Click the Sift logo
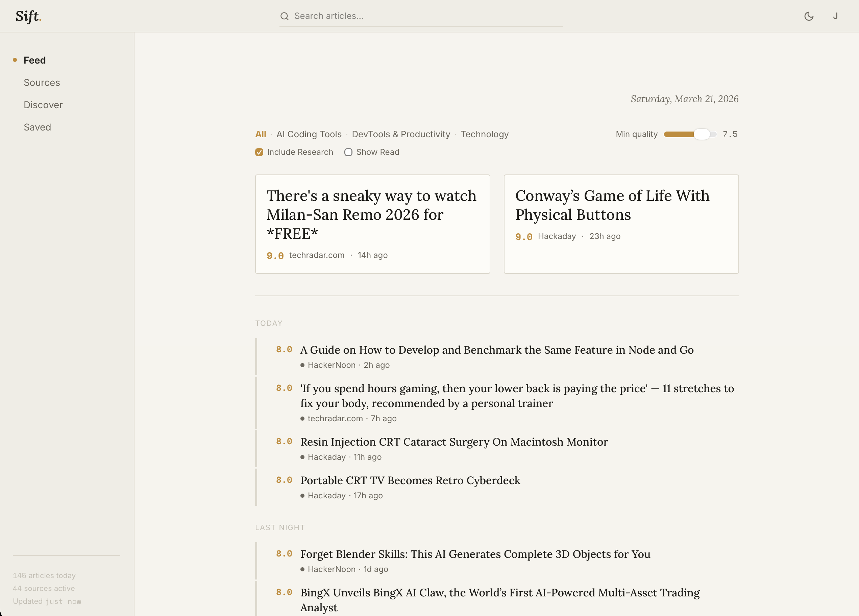 point(28,16)
